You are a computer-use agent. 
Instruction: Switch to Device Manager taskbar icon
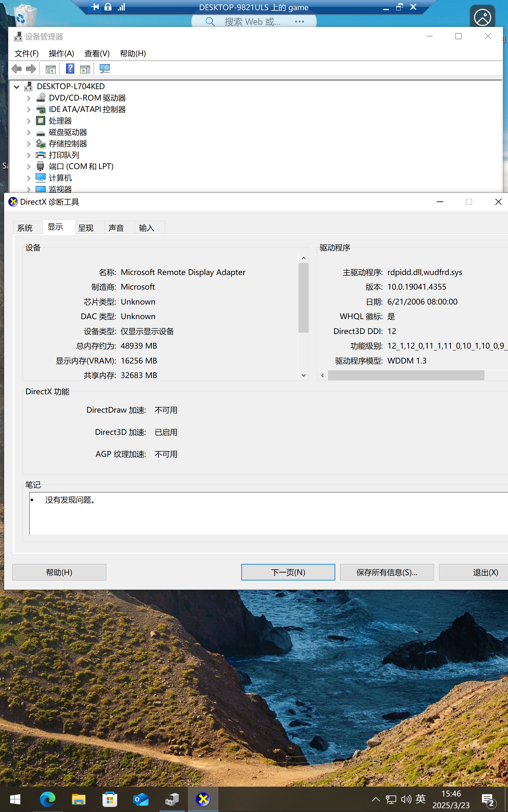pos(172,799)
